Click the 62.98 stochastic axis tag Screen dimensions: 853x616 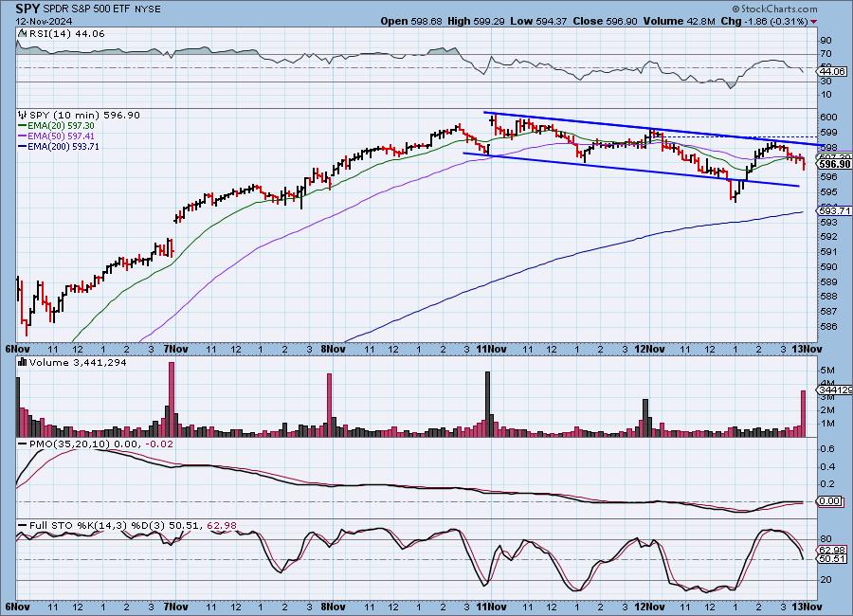(x=832, y=551)
